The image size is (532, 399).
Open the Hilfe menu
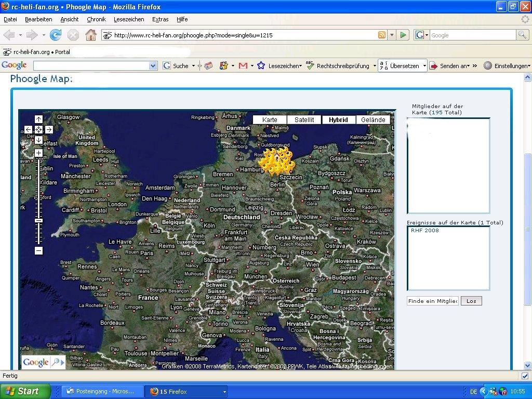(x=182, y=19)
